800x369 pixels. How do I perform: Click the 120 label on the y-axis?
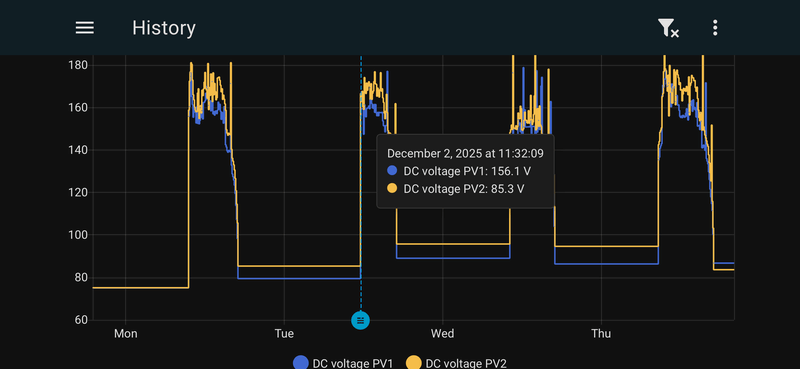pyautogui.click(x=78, y=192)
